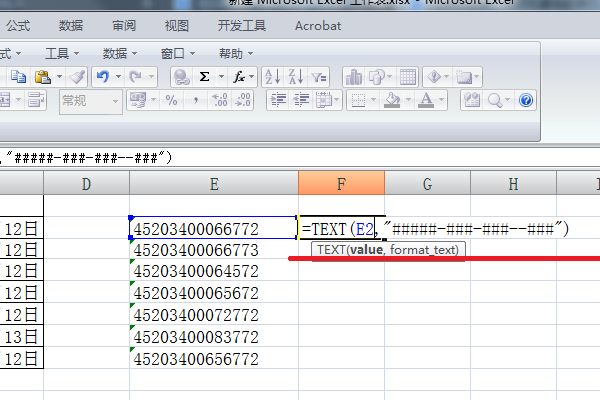
Task: Undo the last action
Action: (x=103, y=77)
